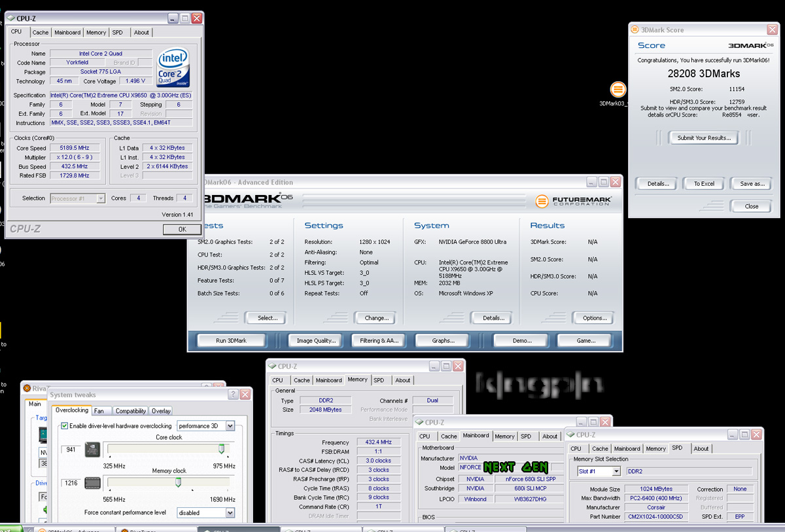
Task: Open the Compatibility tab in System tweaks
Action: tap(131, 411)
